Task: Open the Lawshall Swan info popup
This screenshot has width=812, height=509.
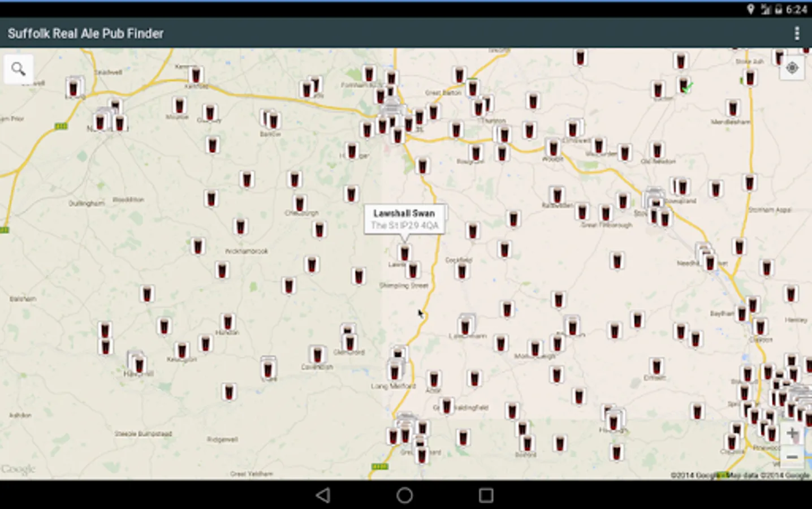Action: click(x=404, y=219)
